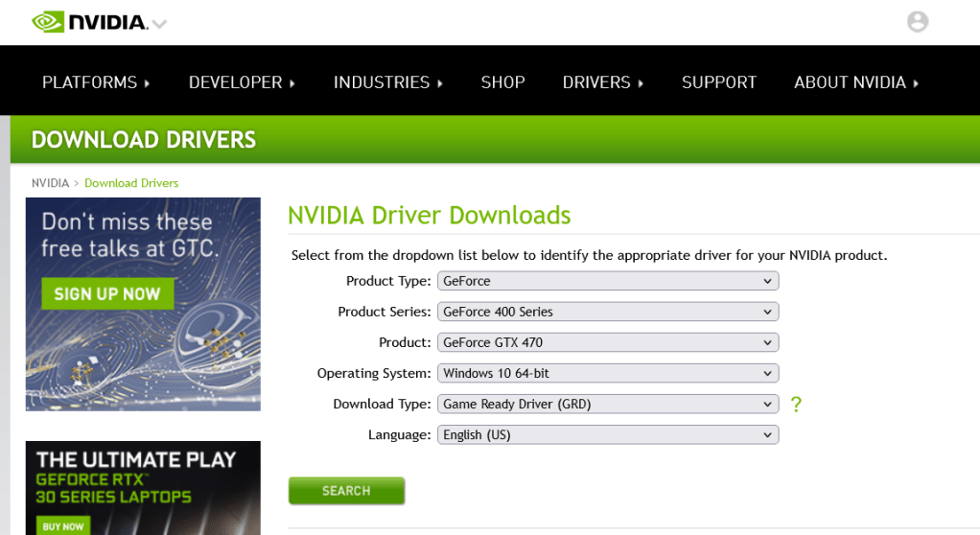
Task: Expand the About NVIDIA menu
Action: coord(855,82)
